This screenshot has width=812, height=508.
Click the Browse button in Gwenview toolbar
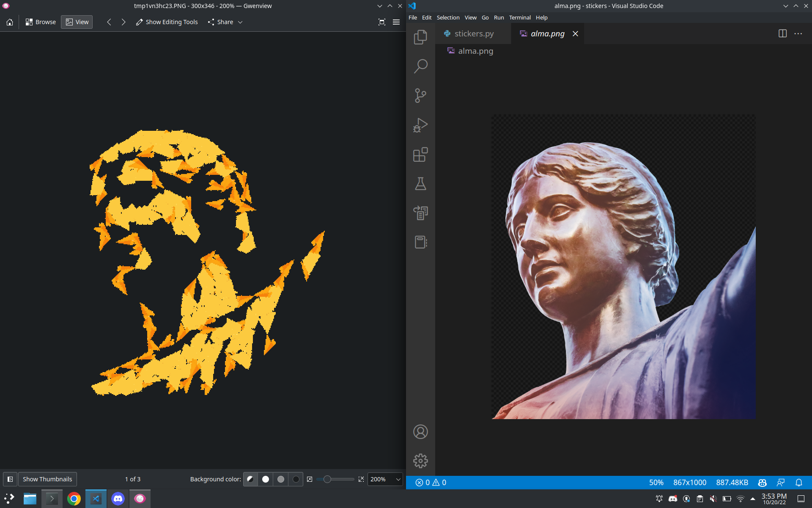(40, 22)
